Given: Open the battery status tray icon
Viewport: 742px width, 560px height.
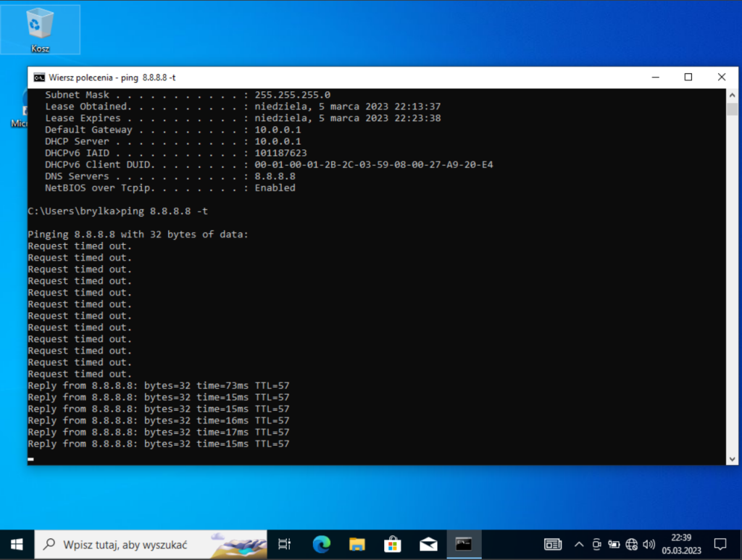Looking at the screenshot, I should (614, 545).
